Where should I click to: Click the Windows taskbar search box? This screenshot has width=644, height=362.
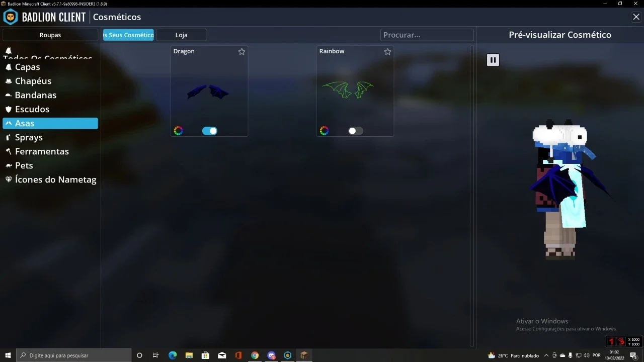click(73, 355)
